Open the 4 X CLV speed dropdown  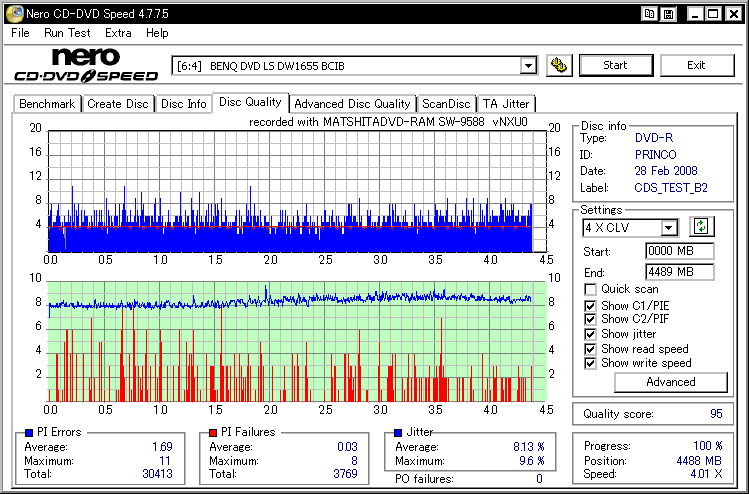(669, 228)
